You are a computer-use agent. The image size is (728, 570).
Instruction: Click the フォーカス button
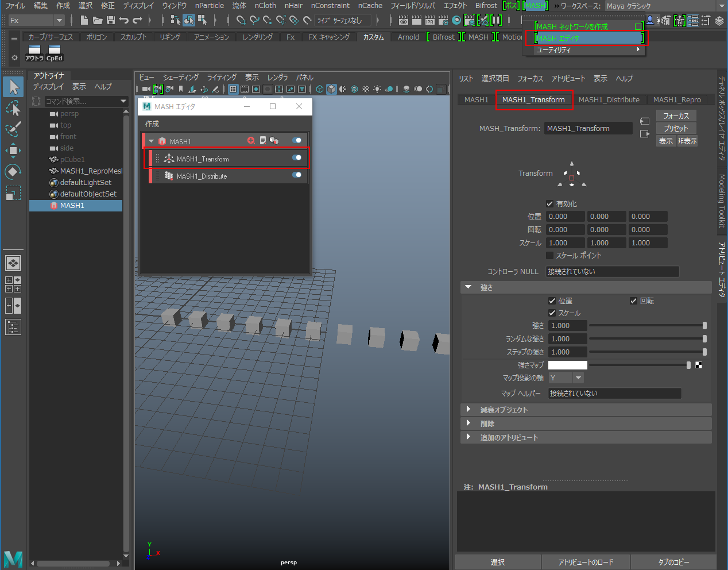tap(676, 115)
